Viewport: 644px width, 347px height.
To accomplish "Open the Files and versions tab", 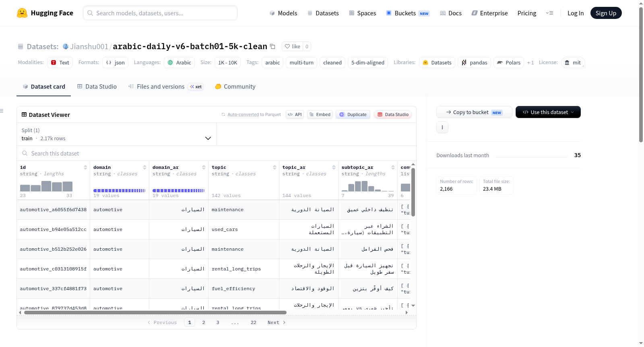I will 166,87.
